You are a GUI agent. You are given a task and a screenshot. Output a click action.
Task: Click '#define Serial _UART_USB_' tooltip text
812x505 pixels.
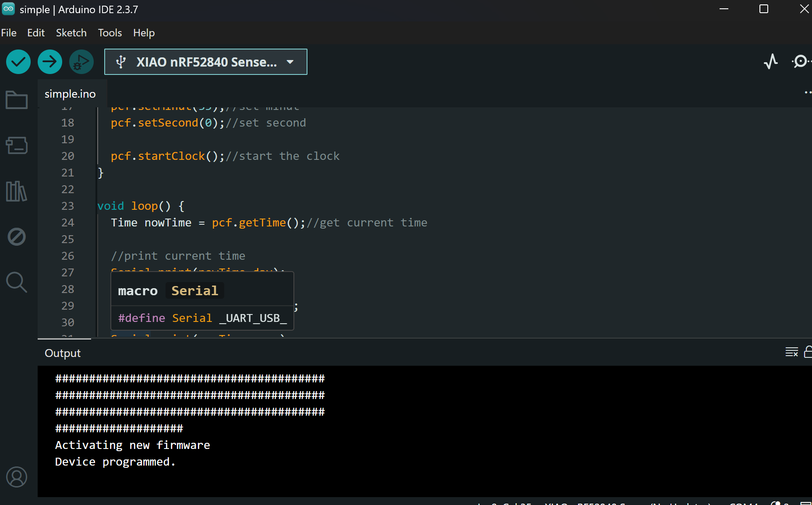pos(202,318)
